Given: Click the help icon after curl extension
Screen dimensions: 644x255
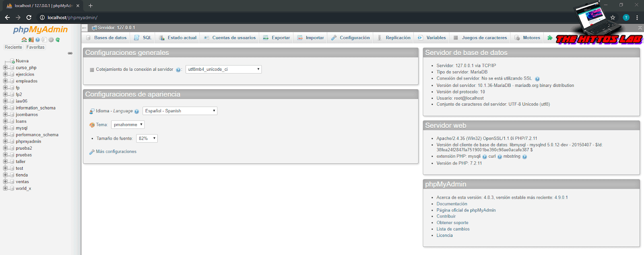Looking at the screenshot, I should (500, 157).
